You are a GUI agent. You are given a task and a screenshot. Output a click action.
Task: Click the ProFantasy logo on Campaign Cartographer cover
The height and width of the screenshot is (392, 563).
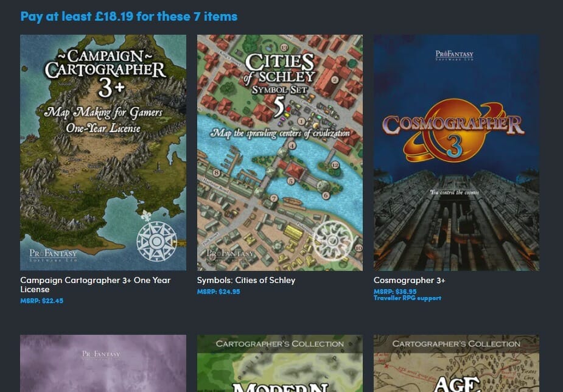pos(53,255)
